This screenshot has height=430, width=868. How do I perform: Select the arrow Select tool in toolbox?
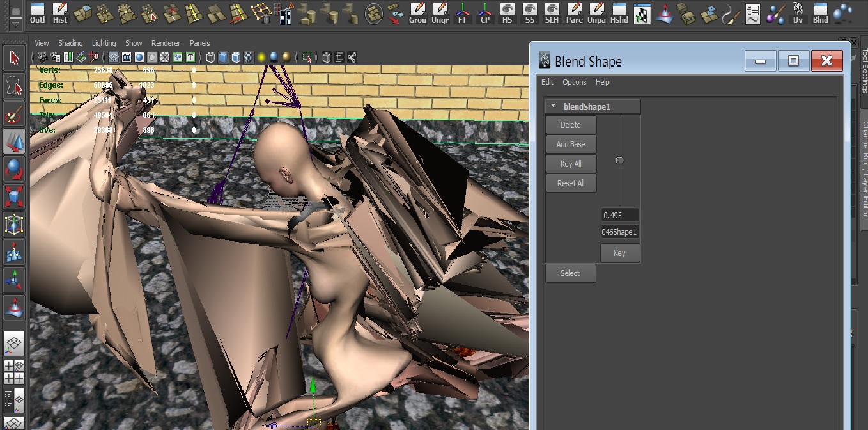coord(14,59)
